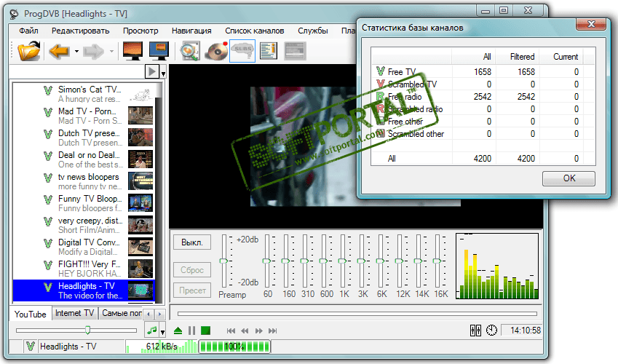618x364 pixels.
Task: Switch to the Самые поп tab
Action: tap(121, 313)
